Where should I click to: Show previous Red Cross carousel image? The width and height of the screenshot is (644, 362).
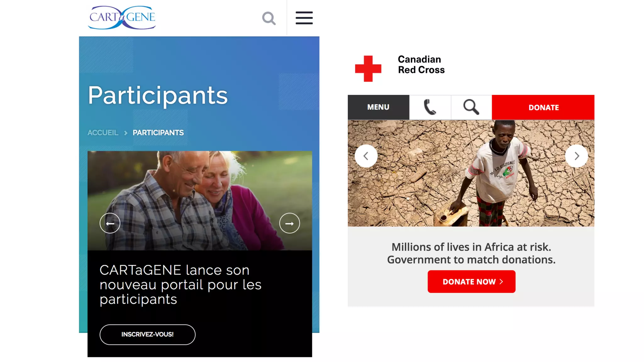366,156
